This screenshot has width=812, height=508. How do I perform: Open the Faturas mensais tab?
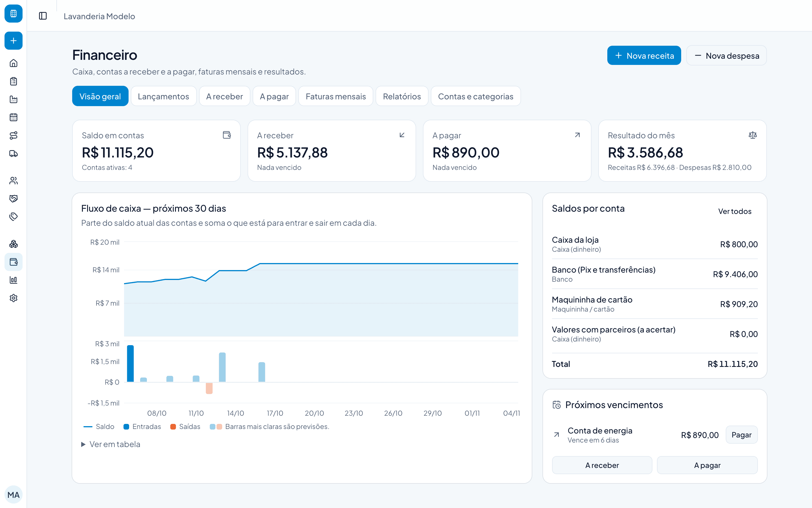[x=336, y=96]
